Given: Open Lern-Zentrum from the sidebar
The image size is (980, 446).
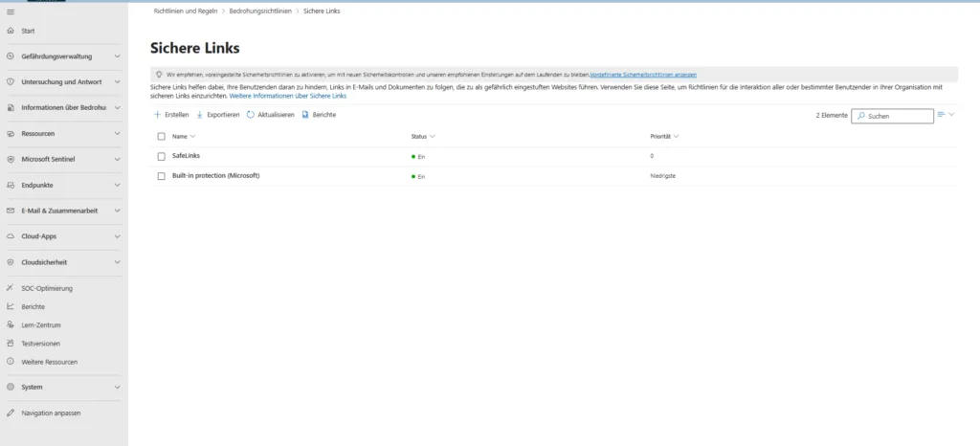Looking at the screenshot, I should (x=40, y=325).
